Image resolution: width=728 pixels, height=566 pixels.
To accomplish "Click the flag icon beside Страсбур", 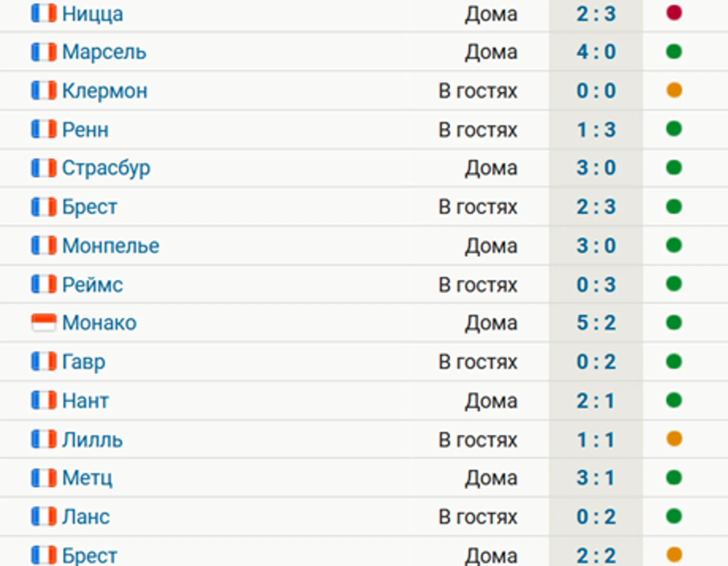I will (x=44, y=168).
